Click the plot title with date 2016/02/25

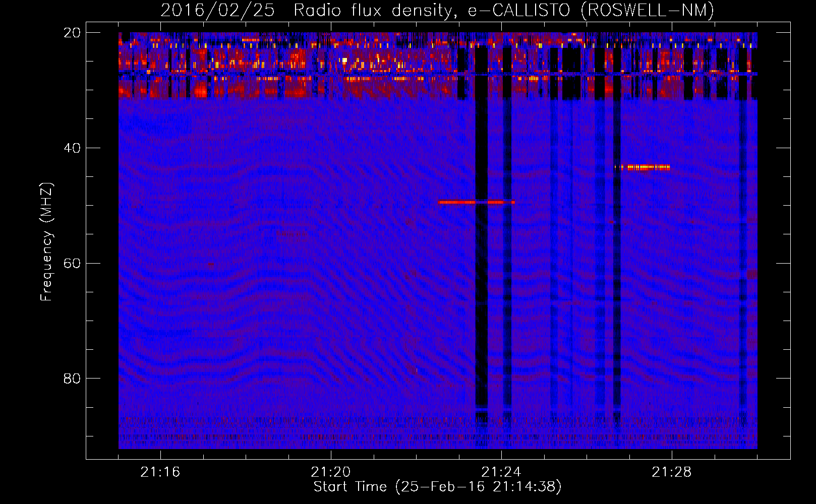pyautogui.click(x=437, y=10)
